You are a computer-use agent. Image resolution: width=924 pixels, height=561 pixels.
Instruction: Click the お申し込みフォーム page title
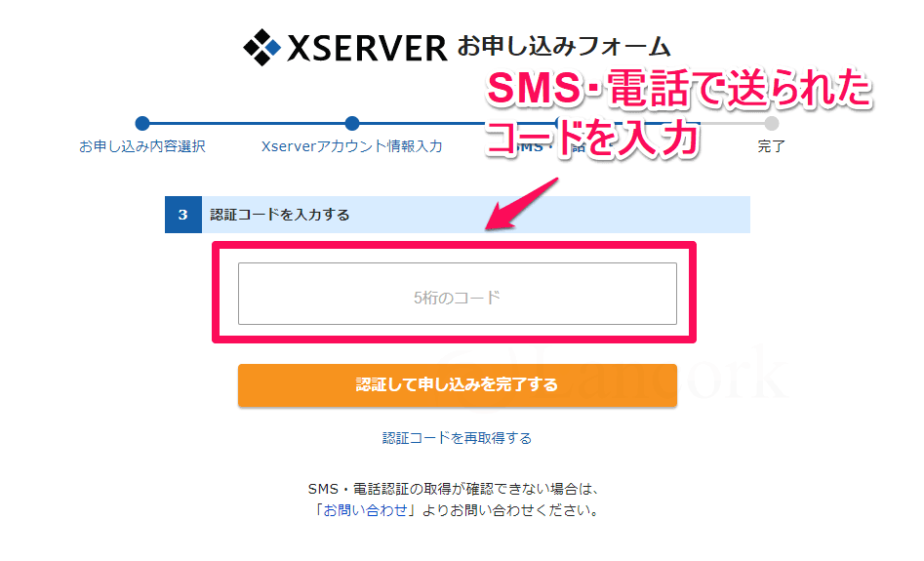564,46
